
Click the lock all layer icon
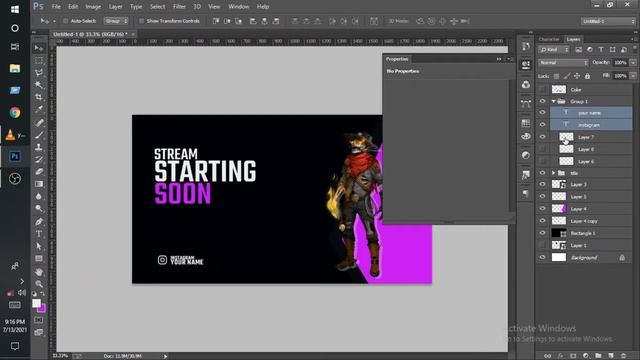coord(587,76)
